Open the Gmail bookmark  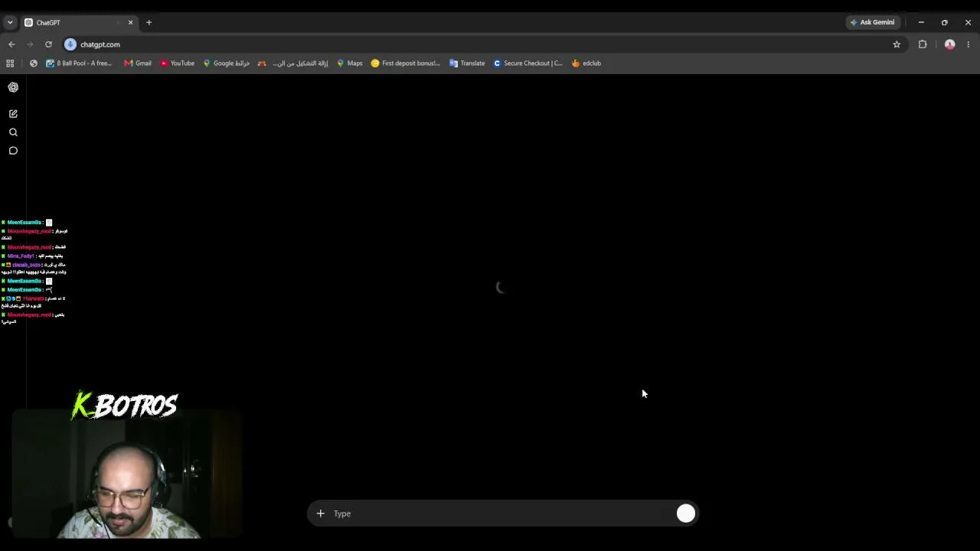(x=138, y=64)
